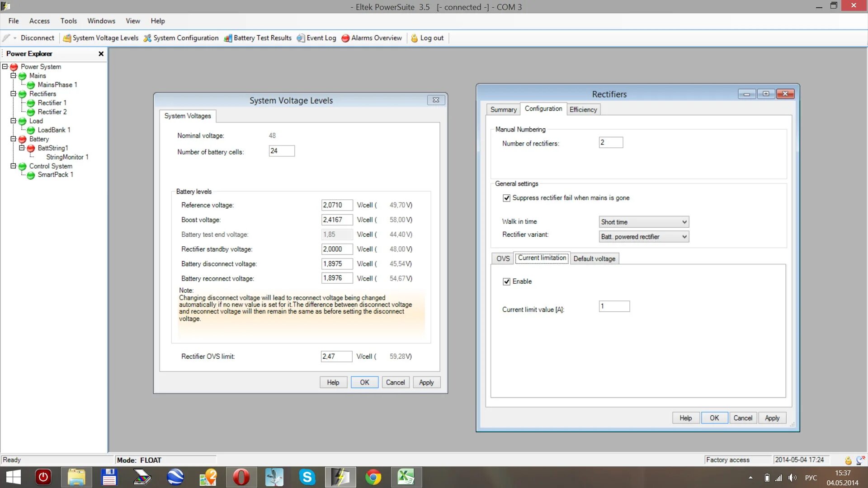The image size is (868, 488).
Task: Select the Mains green status icon
Action: coord(22,76)
